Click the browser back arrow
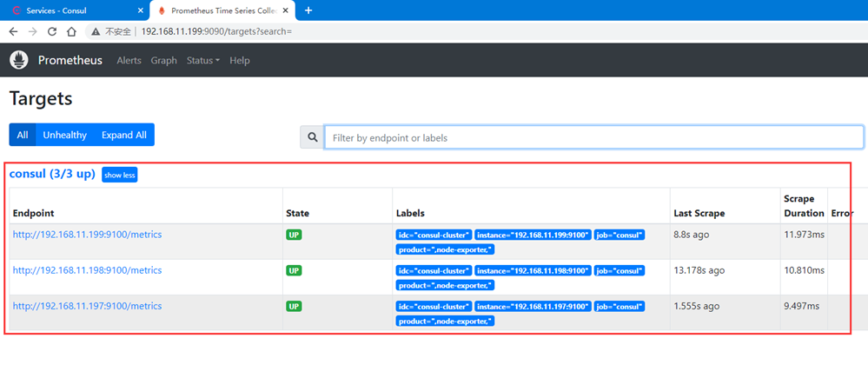Screen dimensions: 868x365 click(13, 31)
